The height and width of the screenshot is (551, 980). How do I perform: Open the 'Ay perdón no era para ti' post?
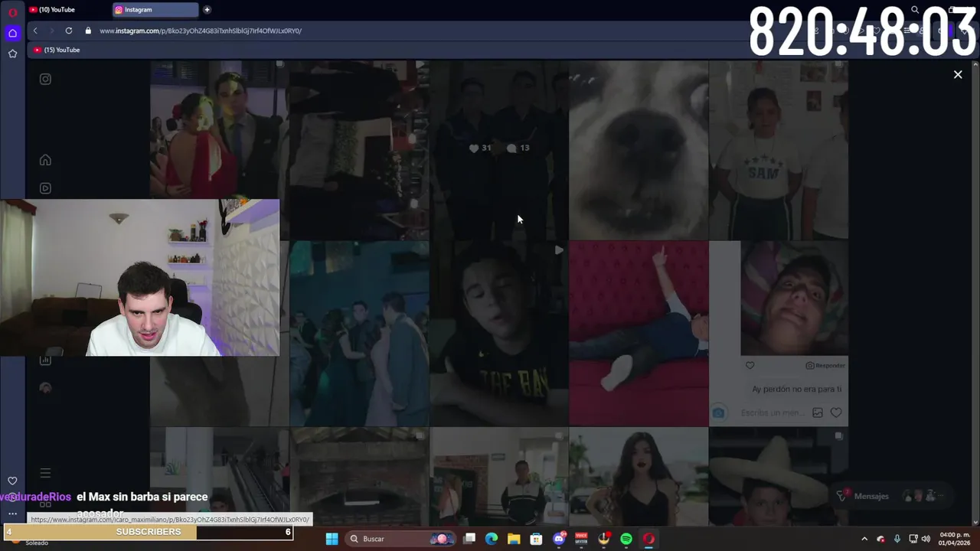[x=779, y=334]
